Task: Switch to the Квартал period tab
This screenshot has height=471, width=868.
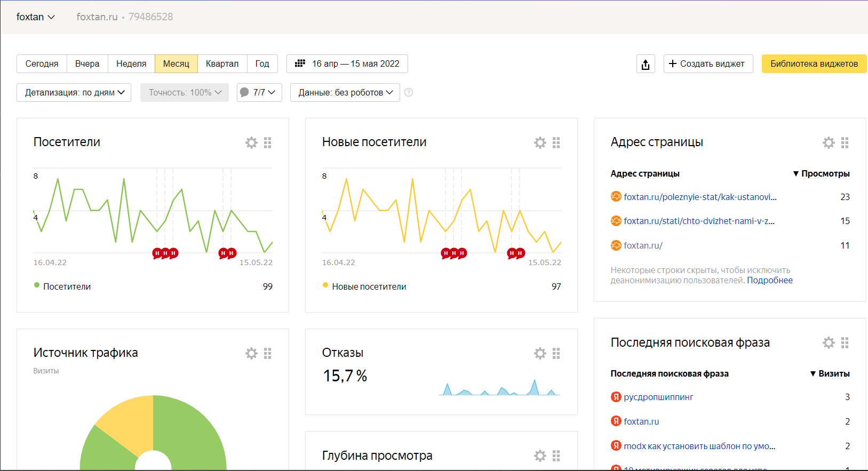Action: click(222, 63)
